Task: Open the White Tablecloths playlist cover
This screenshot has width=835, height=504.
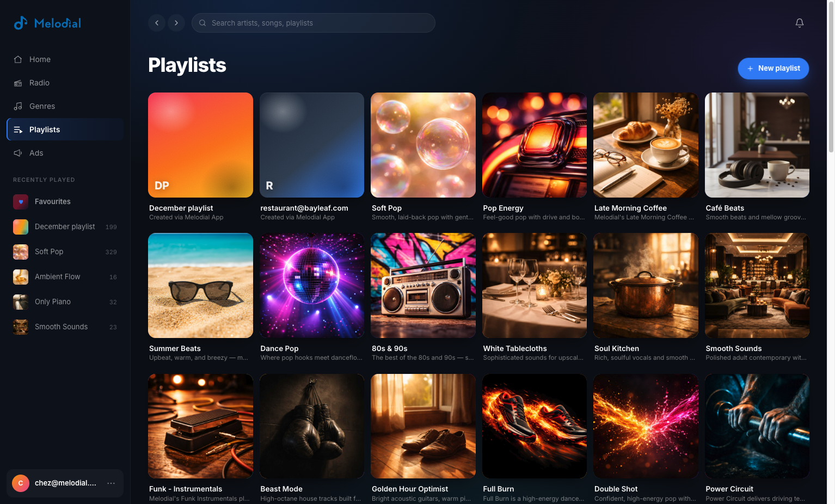Action: click(535, 285)
